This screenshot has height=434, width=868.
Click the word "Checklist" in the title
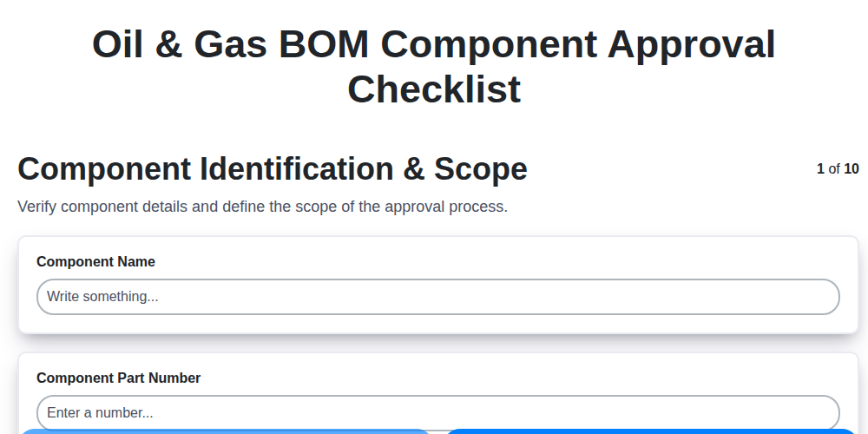(x=434, y=89)
